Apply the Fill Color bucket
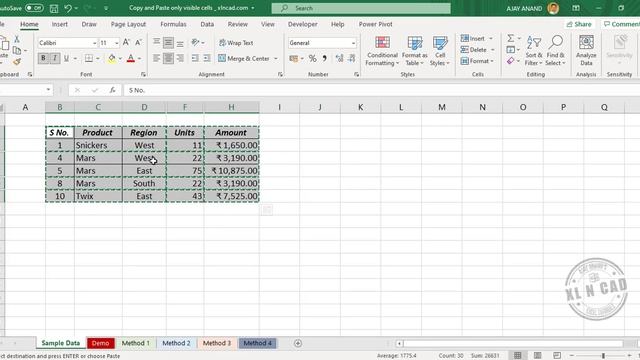 (111, 58)
